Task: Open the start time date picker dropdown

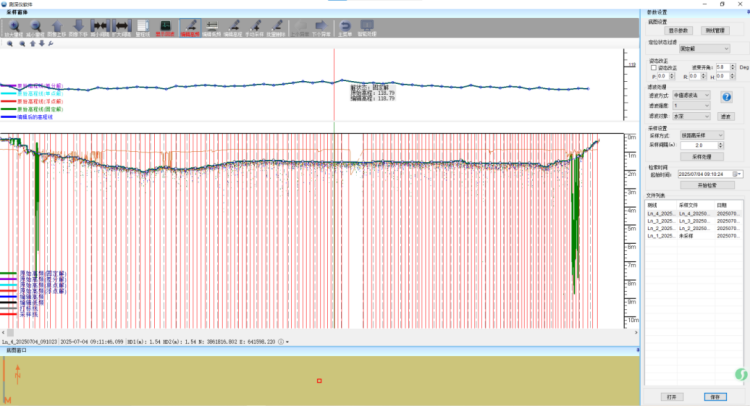Action: (739, 174)
